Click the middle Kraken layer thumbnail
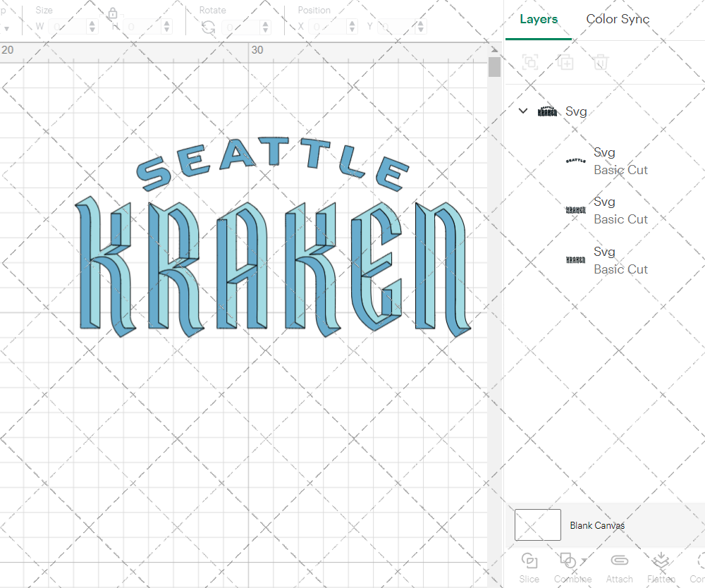Viewport: 705px width, 588px height. [575, 210]
